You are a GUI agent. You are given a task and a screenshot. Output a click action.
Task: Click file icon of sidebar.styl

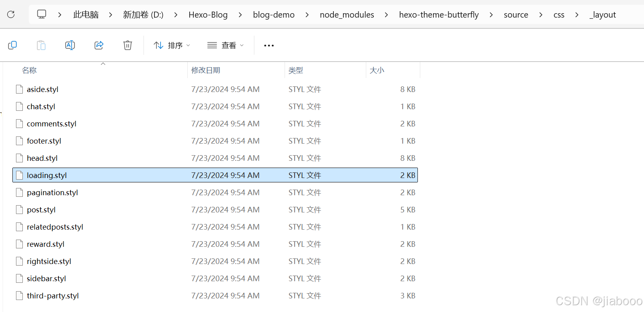(19, 278)
